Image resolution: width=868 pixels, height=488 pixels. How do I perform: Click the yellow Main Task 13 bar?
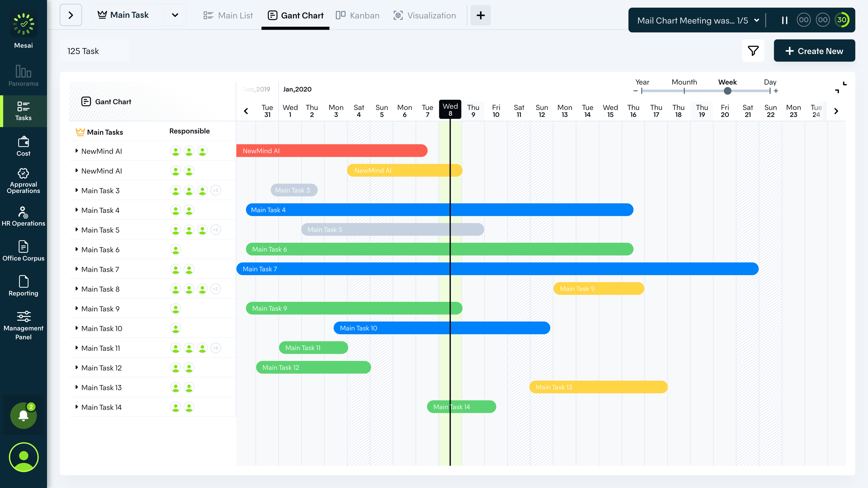coord(598,387)
